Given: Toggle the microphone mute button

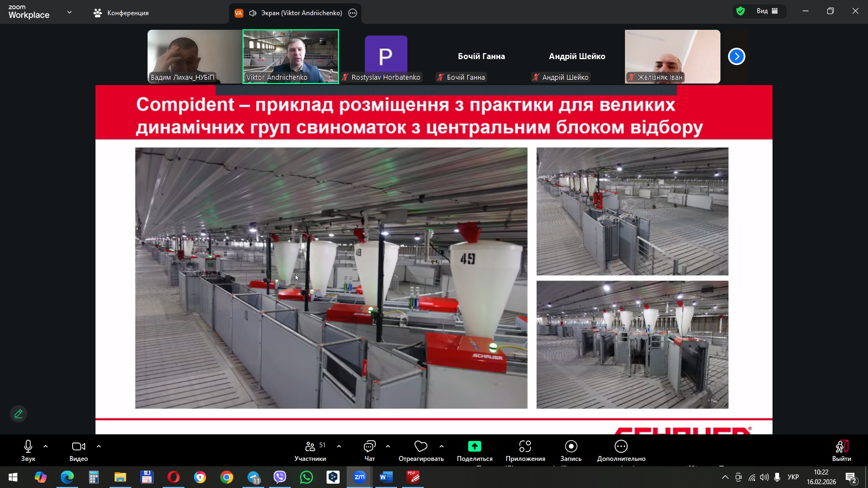Looking at the screenshot, I should pos(28,446).
